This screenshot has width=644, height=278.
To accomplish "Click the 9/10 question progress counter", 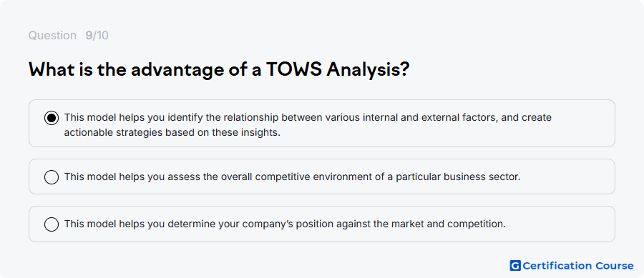I will click(97, 36).
